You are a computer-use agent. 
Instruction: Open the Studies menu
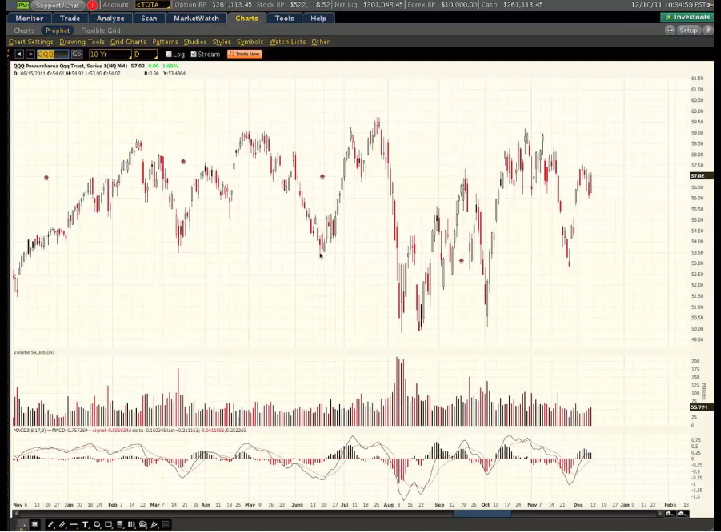[x=195, y=42]
